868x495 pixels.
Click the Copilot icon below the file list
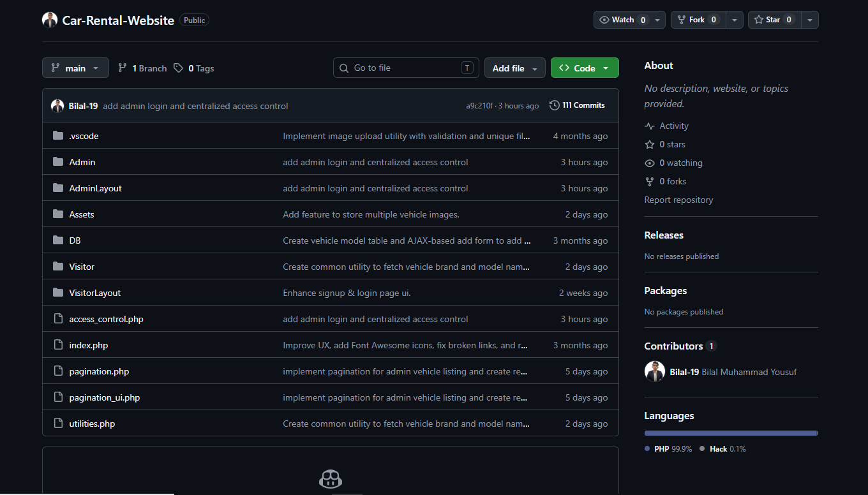click(331, 478)
